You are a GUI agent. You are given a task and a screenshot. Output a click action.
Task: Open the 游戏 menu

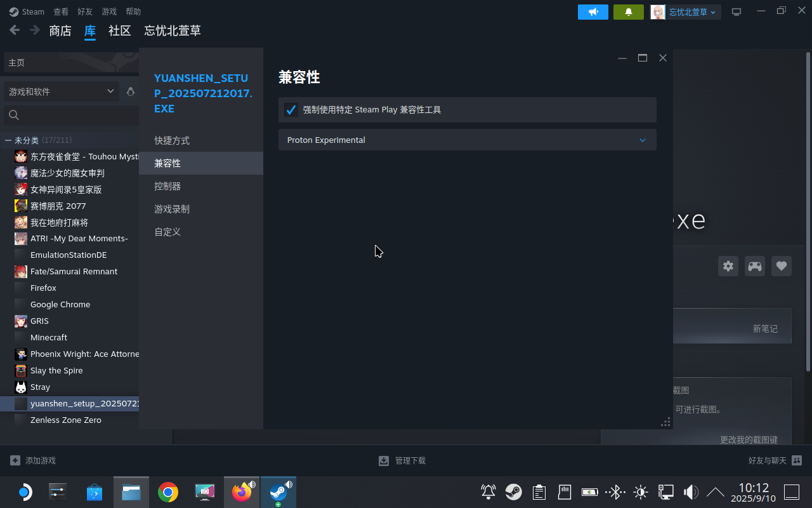coord(109,11)
